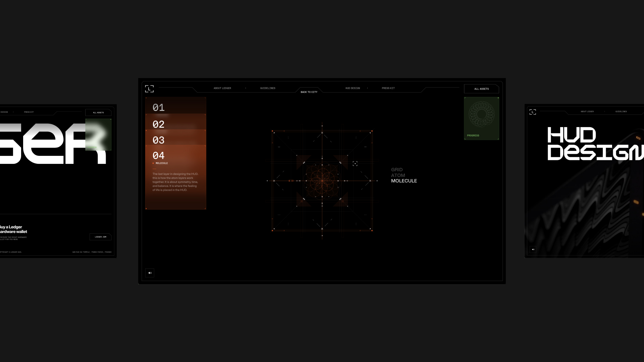The height and width of the screenshot is (362, 644).
Task: Click Paris address text in left footer
Action: coord(92,252)
